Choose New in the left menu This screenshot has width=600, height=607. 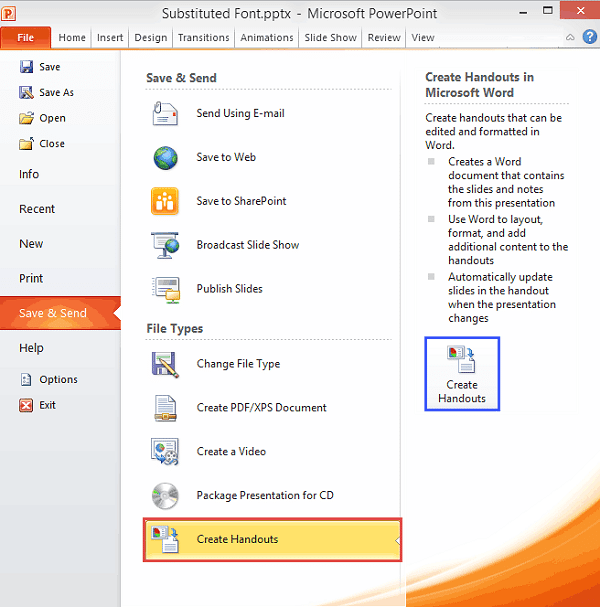(31, 244)
